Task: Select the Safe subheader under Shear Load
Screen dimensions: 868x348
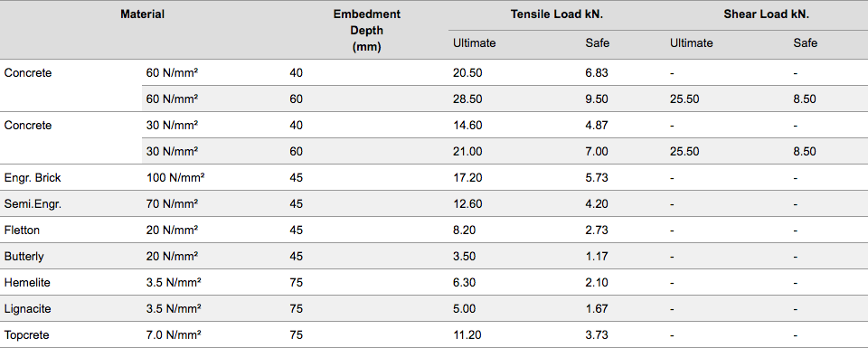Action: [x=805, y=43]
